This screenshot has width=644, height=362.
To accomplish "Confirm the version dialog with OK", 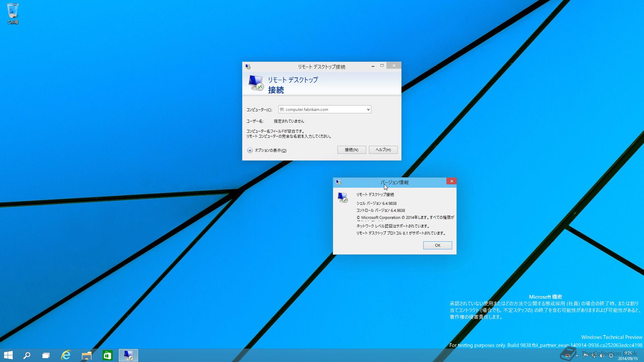I will (437, 245).
